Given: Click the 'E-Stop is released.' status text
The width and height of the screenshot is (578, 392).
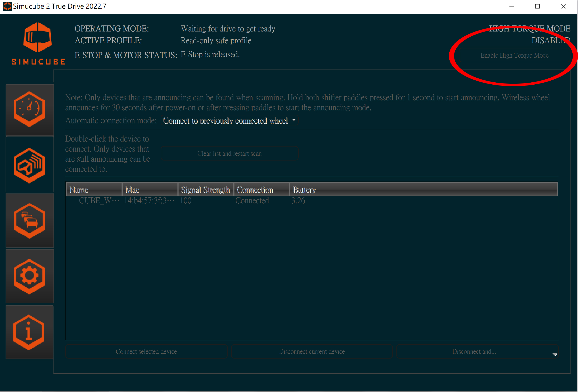Looking at the screenshot, I should [x=210, y=54].
